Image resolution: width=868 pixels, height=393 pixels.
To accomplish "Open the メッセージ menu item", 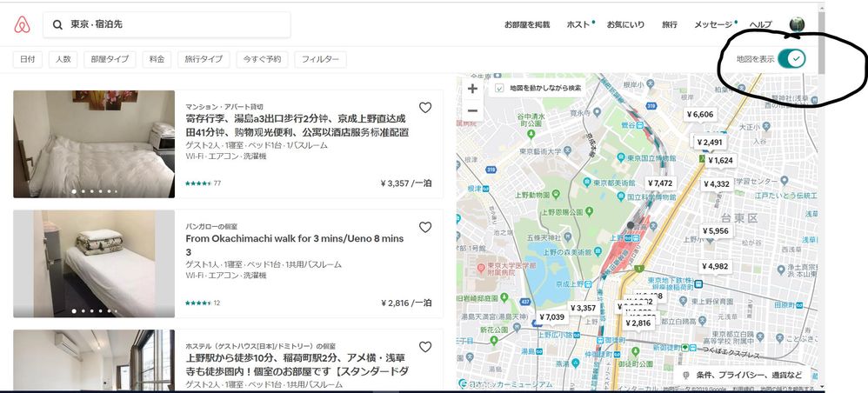I will coord(713,25).
